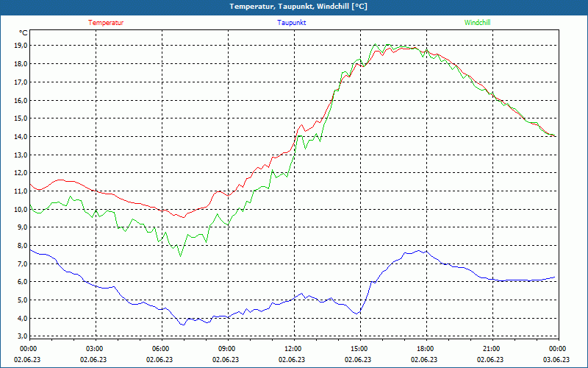Click the 4,0 y-axis value

(23, 319)
